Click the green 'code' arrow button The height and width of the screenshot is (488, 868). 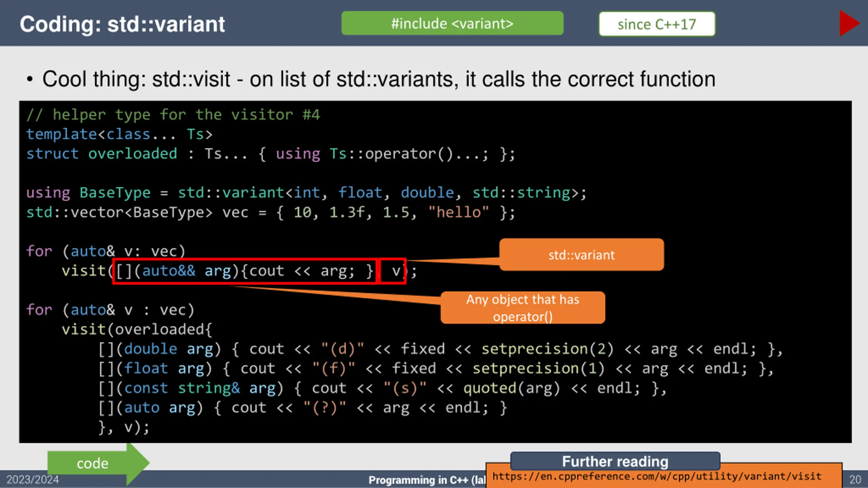coord(98,463)
